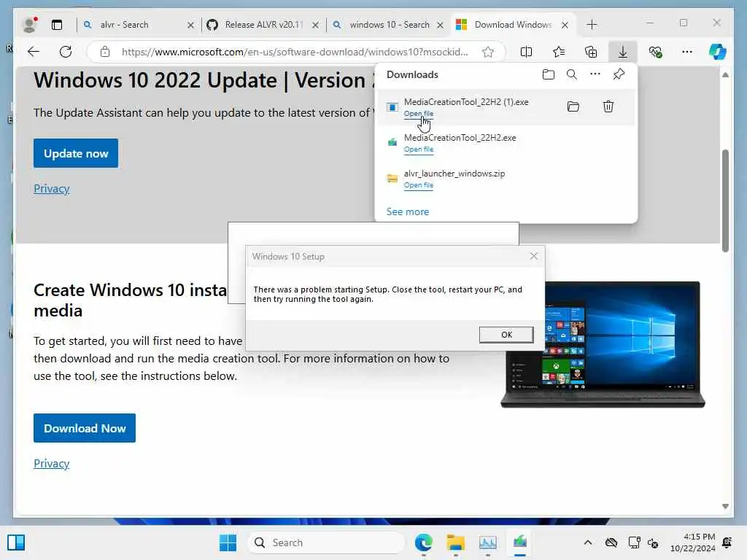Open Windows 10 Setup taskbar icon

click(519, 542)
